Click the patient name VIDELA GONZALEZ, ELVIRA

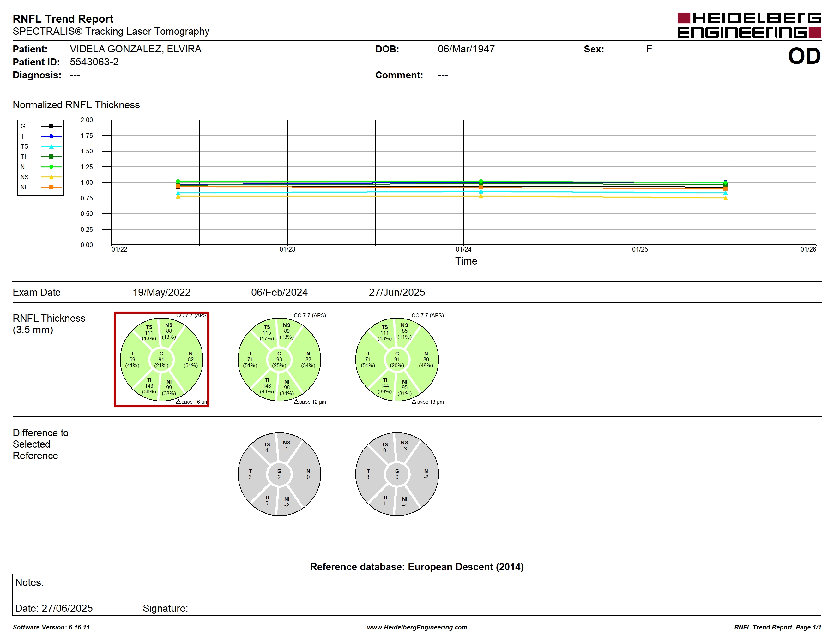[x=136, y=49]
